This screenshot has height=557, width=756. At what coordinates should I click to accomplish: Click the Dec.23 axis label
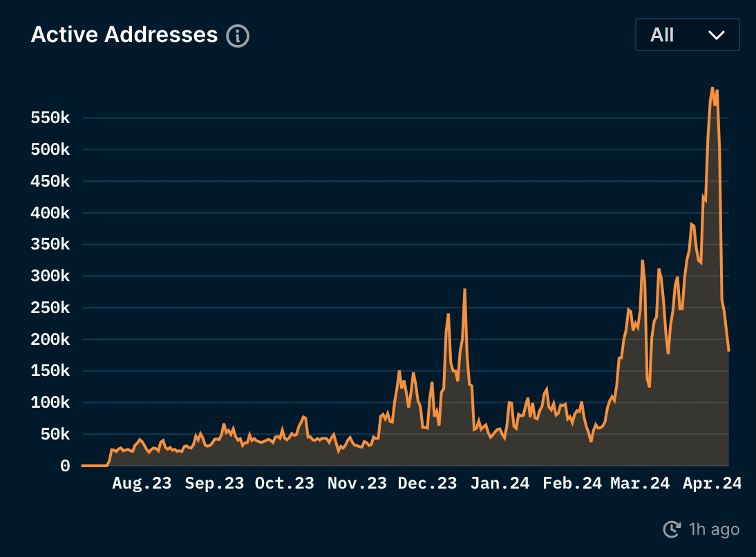pyautogui.click(x=428, y=484)
